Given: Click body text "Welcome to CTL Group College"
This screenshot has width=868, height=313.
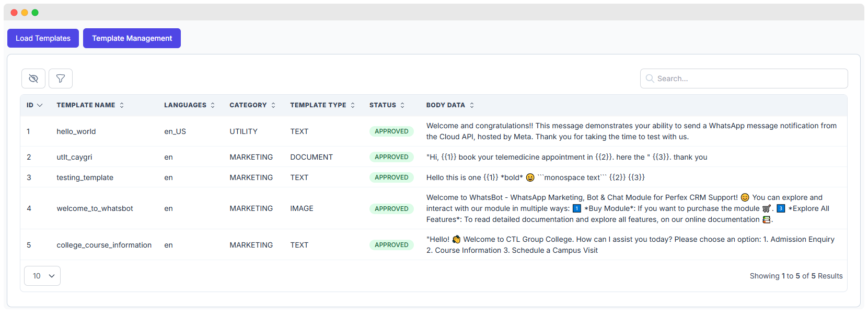Looking at the screenshot, I should pyautogui.click(x=630, y=245).
